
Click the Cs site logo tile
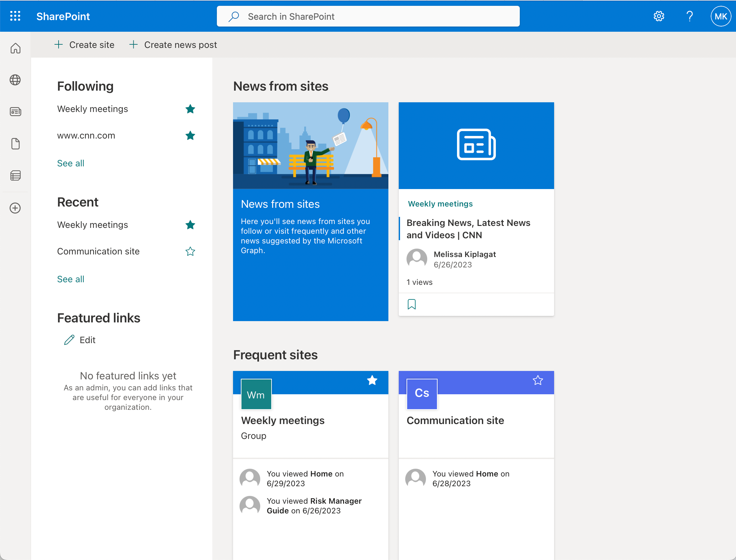coord(422,394)
